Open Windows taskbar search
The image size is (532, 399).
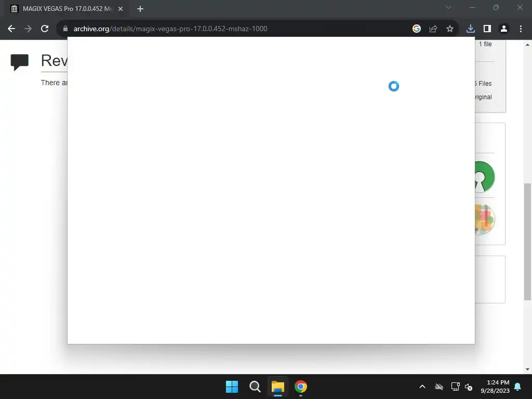(x=255, y=387)
